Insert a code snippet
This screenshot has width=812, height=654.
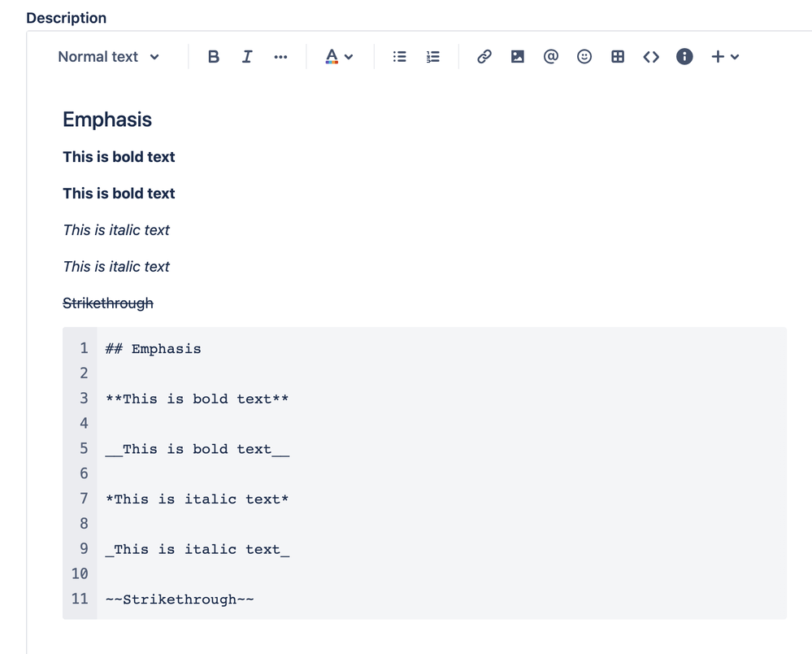coord(651,56)
